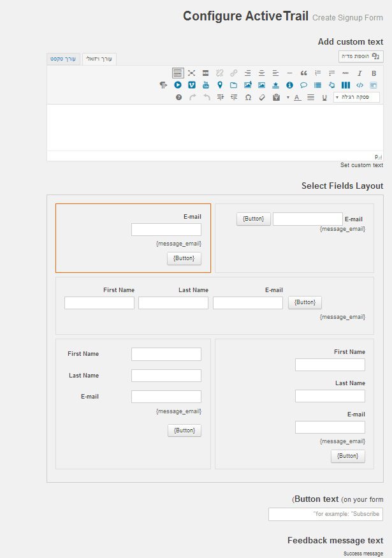Click the blockquote icon

303,73
